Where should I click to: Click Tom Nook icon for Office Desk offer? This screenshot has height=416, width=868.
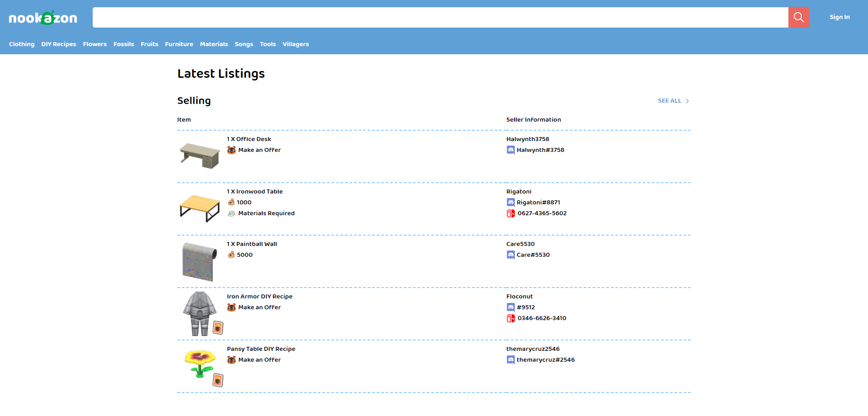[231, 150]
